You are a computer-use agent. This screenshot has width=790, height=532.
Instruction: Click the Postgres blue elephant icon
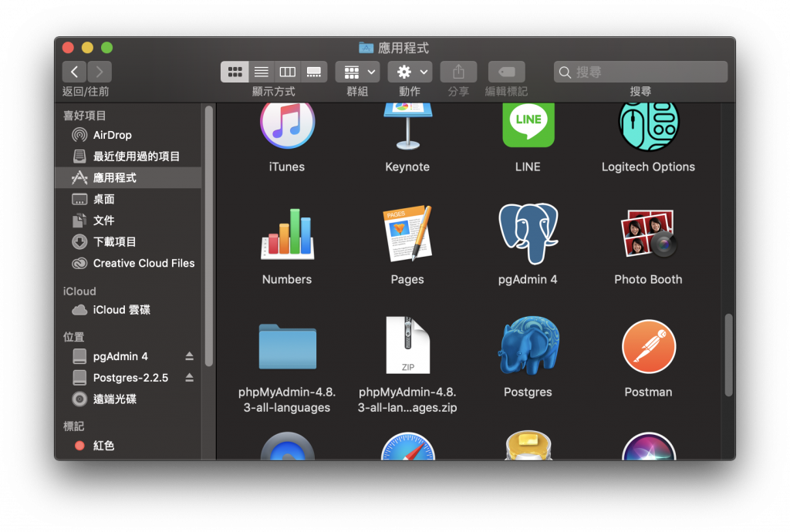point(528,345)
